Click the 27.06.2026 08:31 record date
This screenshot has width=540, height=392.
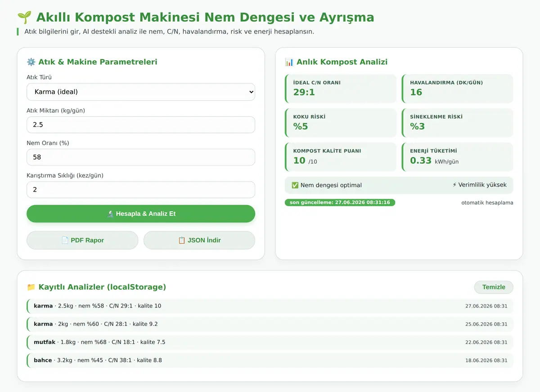click(486, 306)
